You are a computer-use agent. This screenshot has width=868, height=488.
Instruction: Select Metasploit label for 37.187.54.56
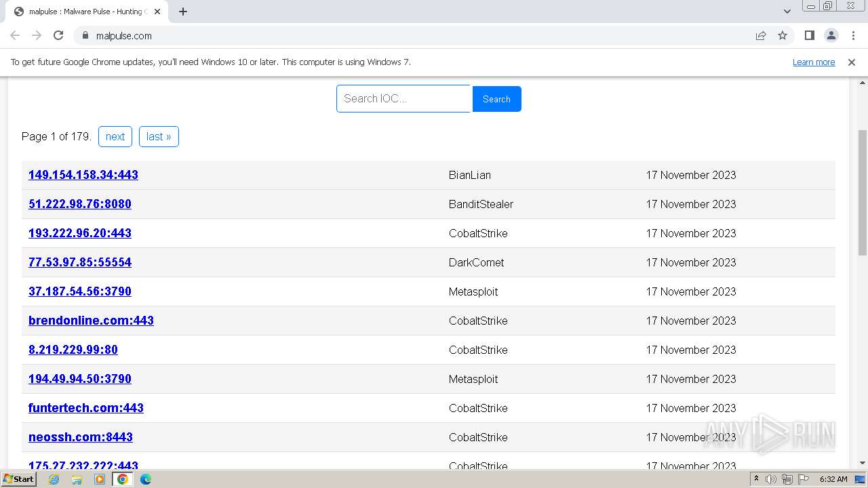point(473,291)
